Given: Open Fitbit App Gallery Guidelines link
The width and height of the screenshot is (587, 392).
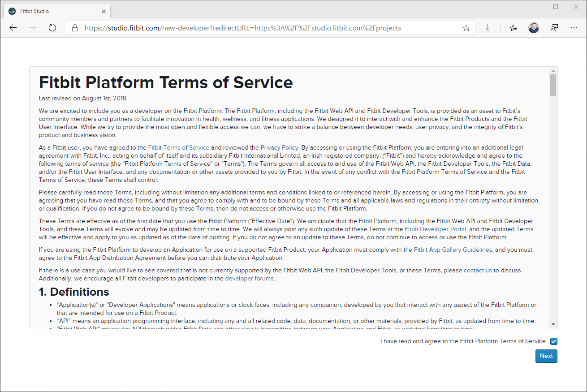Looking at the screenshot, I should tap(453, 250).
